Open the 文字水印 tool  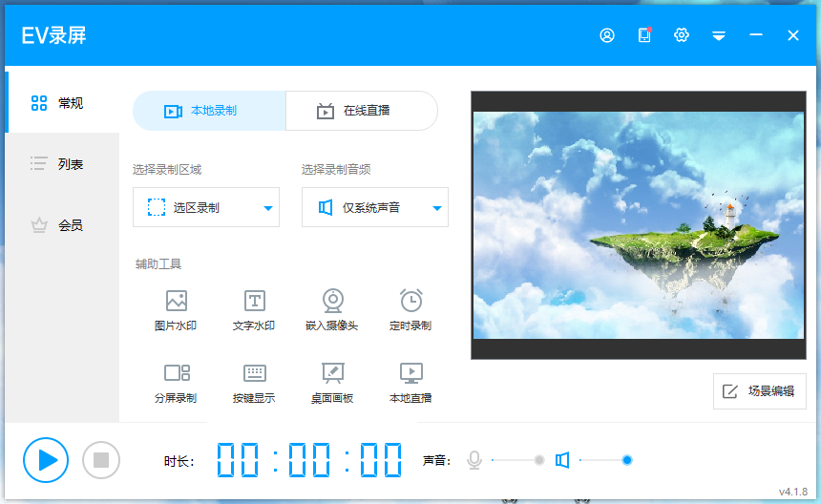254,310
